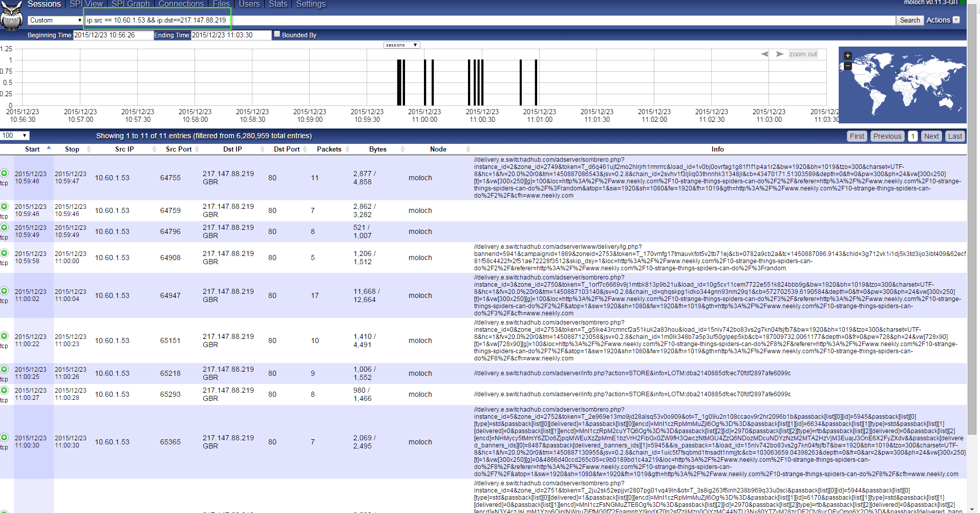
Task: Expand the first session row details
Action: point(5,174)
